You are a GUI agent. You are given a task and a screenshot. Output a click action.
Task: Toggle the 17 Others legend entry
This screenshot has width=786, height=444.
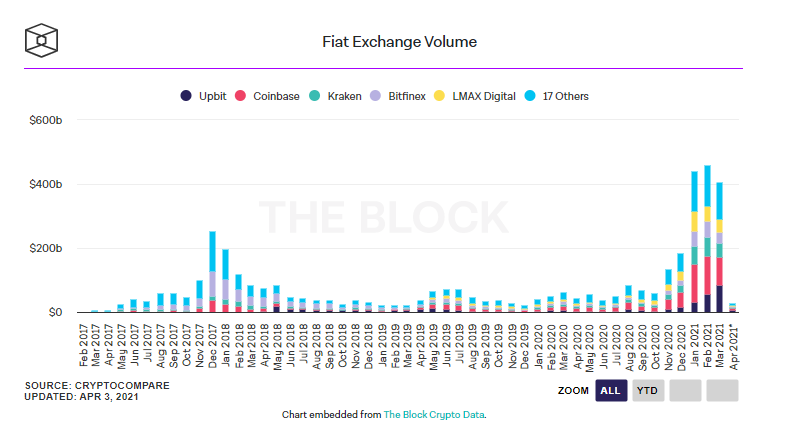(556, 96)
